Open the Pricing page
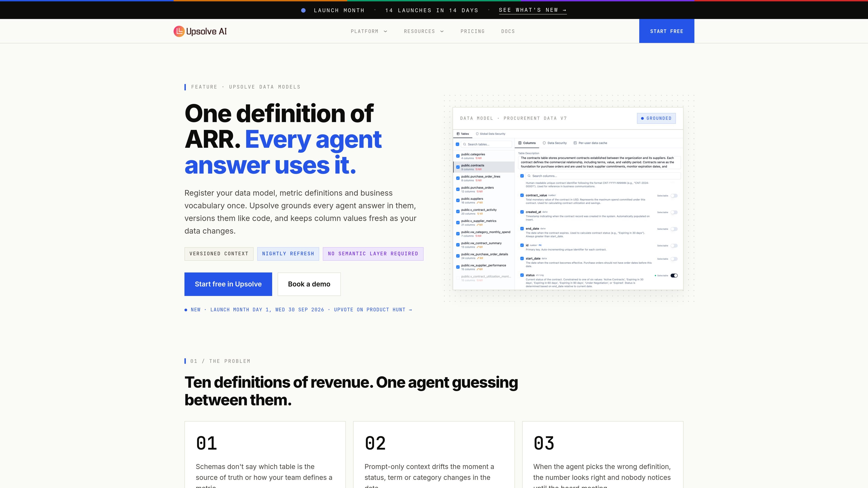Viewport: 868px width, 488px height. (472, 31)
